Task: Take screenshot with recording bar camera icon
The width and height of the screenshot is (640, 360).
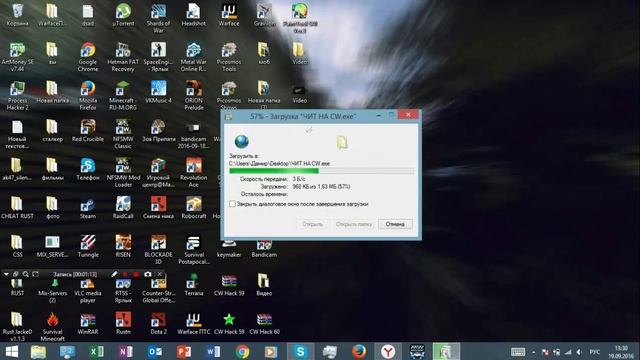Action: pos(148,274)
